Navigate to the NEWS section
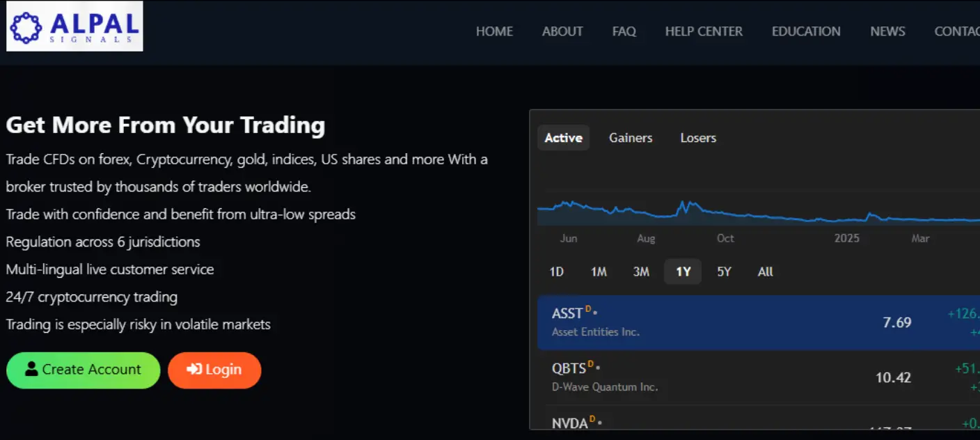Screen dimensions: 980x440 point(887,31)
